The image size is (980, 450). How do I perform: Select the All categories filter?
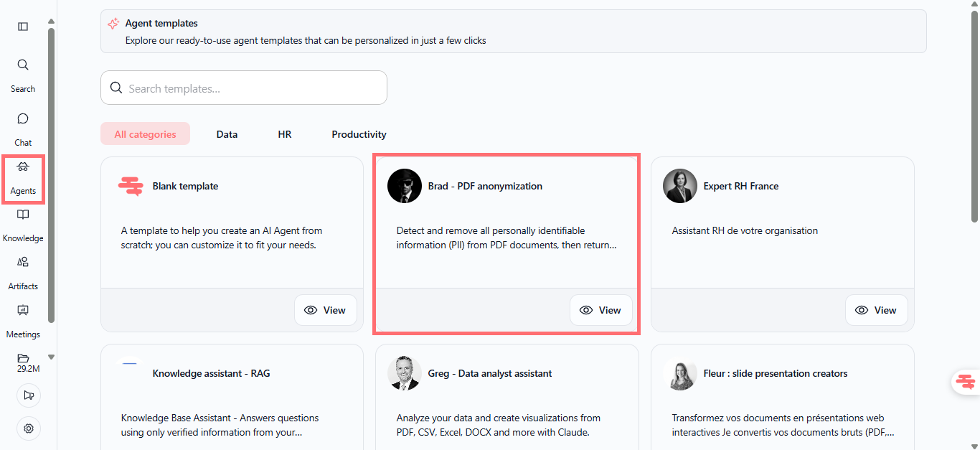coord(145,134)
